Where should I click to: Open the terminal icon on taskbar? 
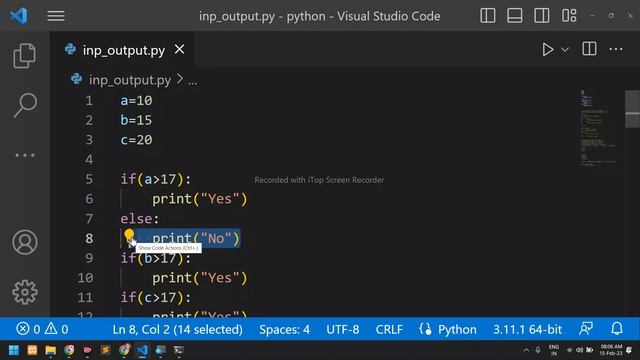pos(179,350)
